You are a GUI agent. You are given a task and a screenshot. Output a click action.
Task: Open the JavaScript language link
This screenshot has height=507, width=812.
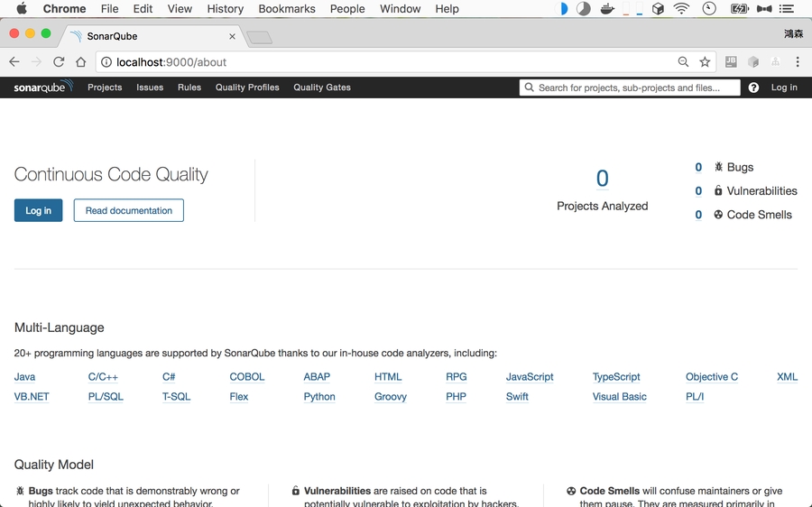coord(530,377)
